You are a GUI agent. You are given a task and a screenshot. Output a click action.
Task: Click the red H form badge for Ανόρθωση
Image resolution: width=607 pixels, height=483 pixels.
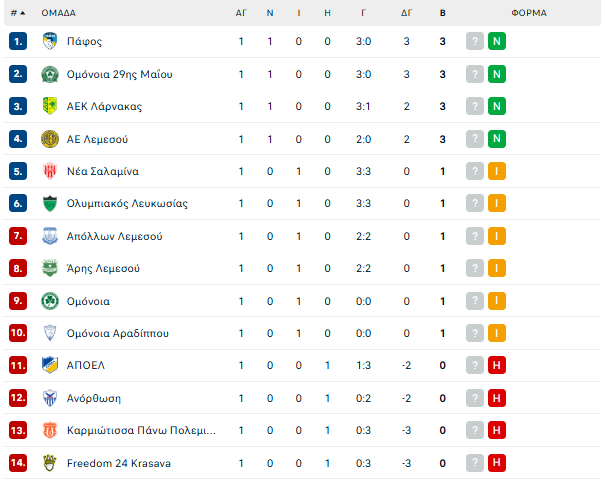(x=497, y=398)
